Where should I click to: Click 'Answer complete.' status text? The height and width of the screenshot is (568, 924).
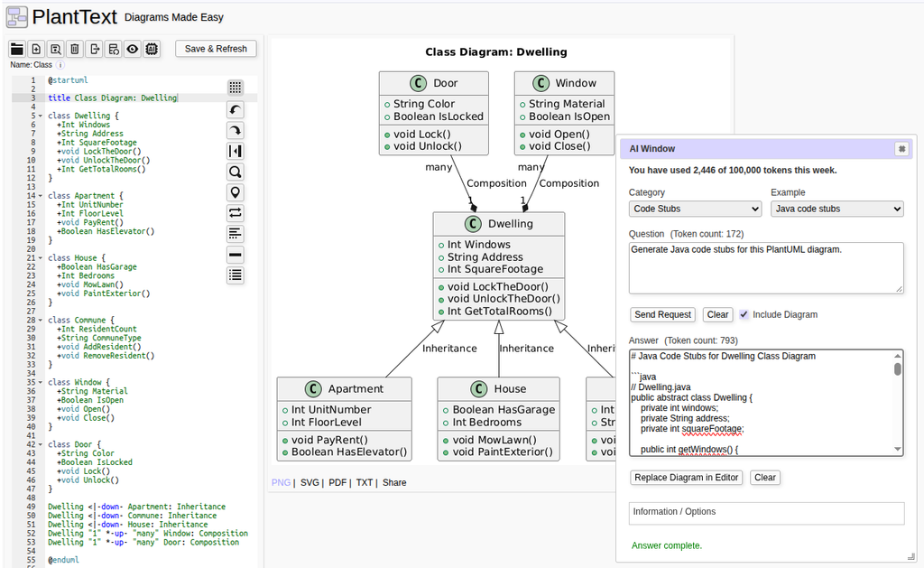click(667, 545)
